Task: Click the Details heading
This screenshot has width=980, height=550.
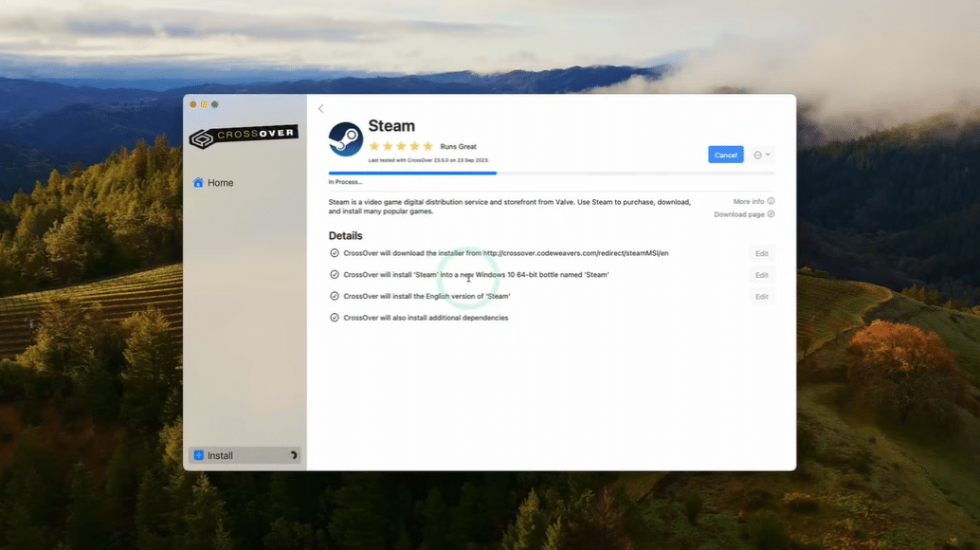Action: [x=346, y=235]
